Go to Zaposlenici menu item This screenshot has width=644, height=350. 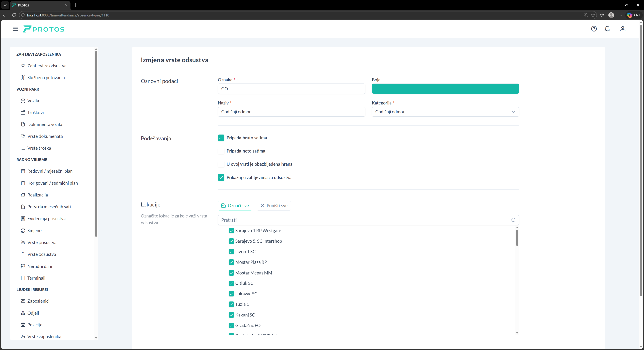(x=38, y=301)
